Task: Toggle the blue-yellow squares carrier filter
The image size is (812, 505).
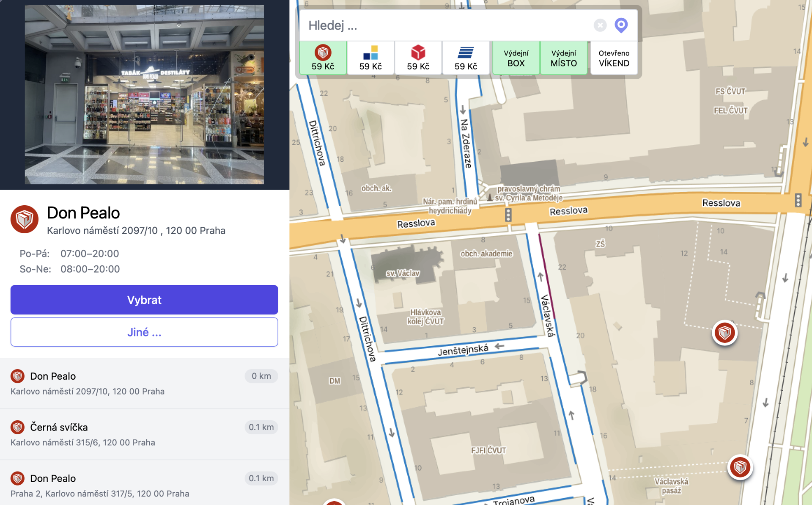Action: (370, 58)
